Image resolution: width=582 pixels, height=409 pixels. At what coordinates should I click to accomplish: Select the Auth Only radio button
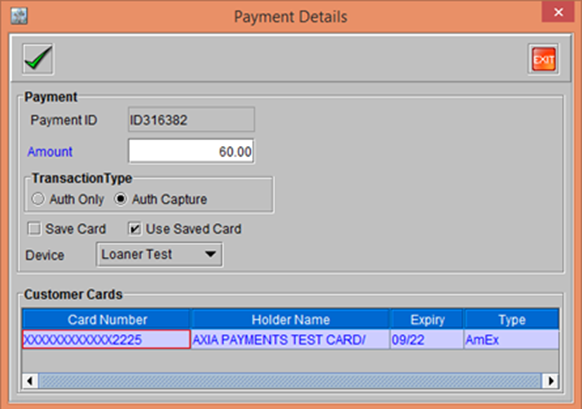point(38,199)
